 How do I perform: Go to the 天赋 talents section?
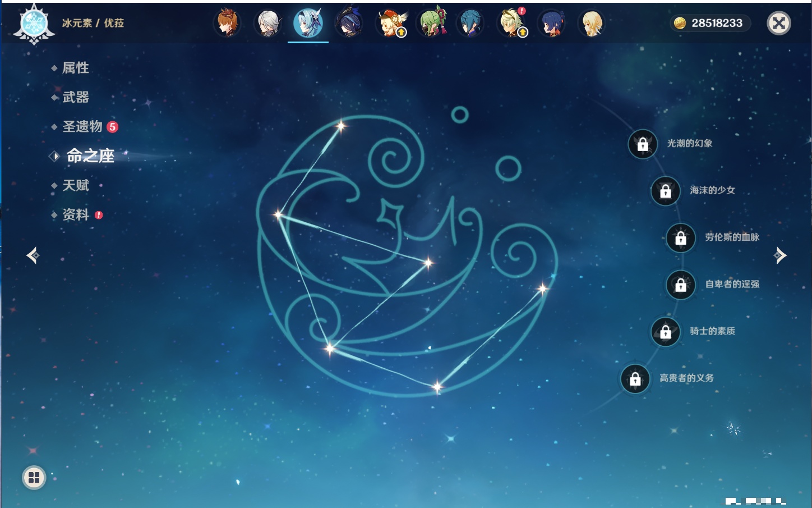coord(75,186)
